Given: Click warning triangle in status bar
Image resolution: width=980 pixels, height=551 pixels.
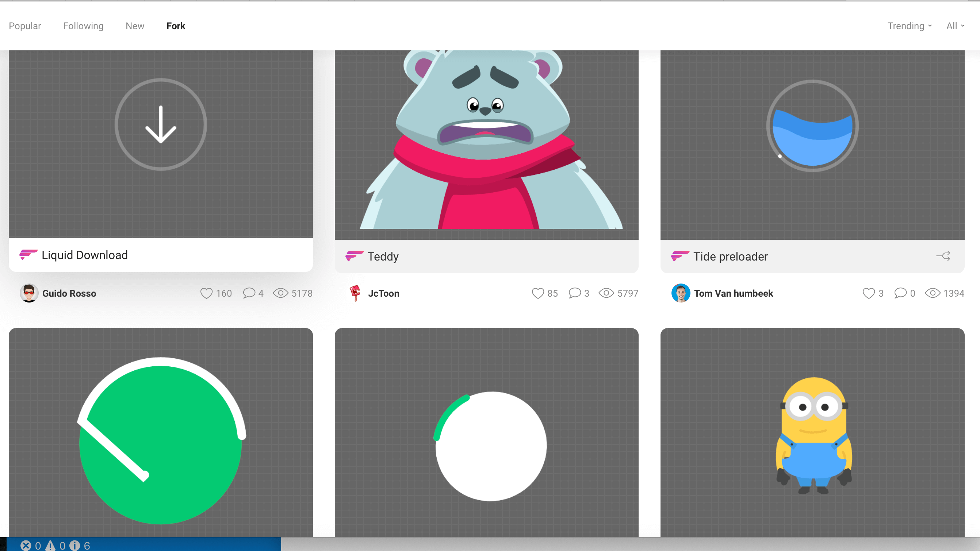Looking at the screenshot, I should [x=50, y=546].
